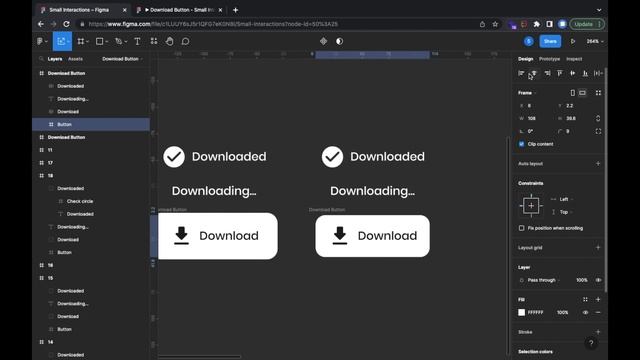This screenshot has height=360, width=640.
Task: Toggle Constrain proportions lock icon
Action: 598,118
